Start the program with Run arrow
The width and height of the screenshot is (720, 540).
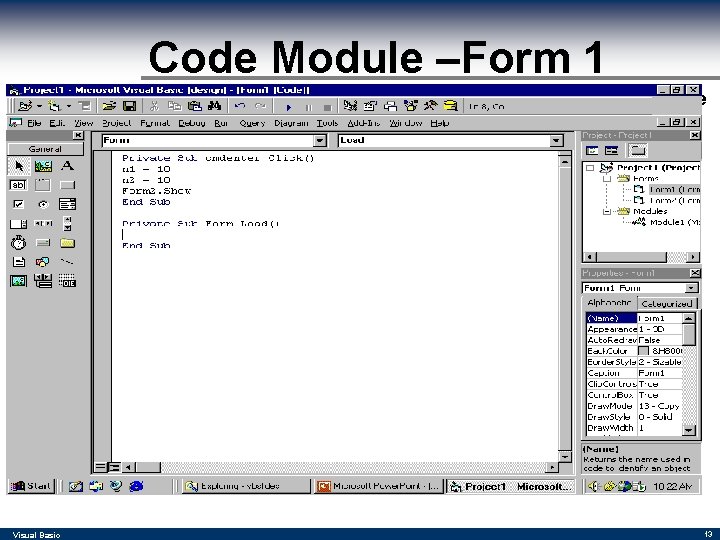click(x=289, y=107)
